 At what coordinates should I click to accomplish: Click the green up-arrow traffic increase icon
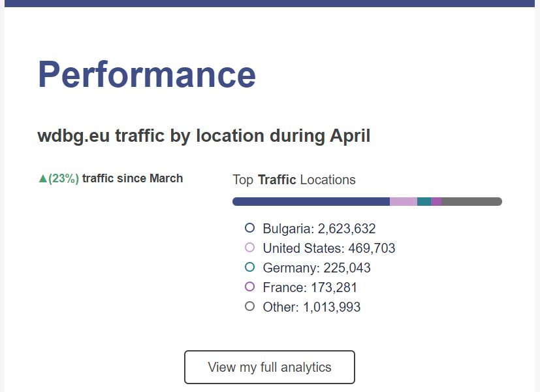(x=42, y=178)
